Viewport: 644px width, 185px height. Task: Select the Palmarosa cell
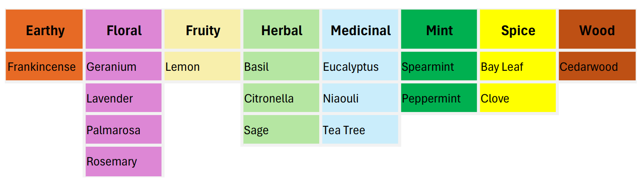pos(124,130)
